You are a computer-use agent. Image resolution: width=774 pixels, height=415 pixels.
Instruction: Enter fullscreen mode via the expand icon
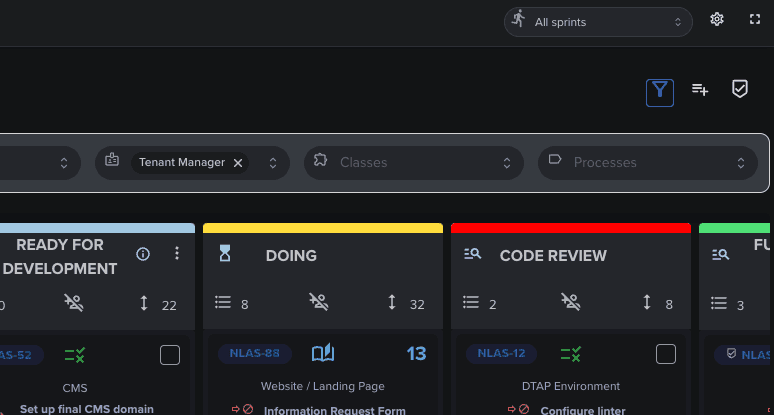755,20
